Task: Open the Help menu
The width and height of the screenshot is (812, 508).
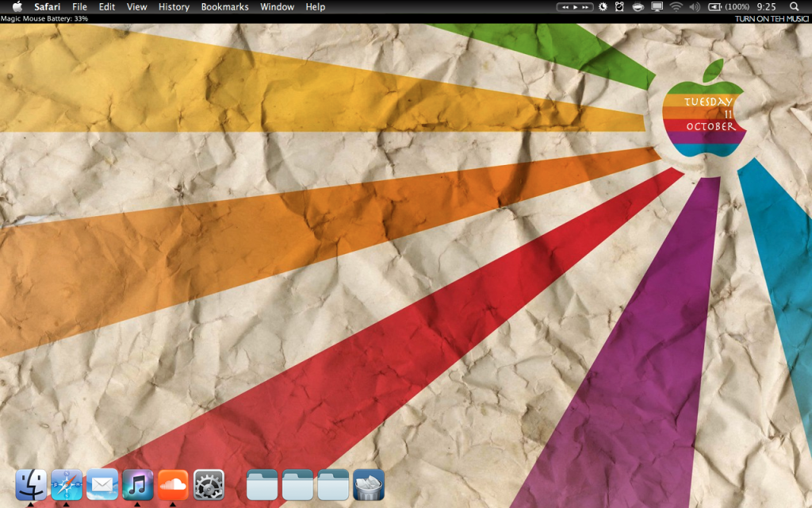Action: [x=316, y=6]
